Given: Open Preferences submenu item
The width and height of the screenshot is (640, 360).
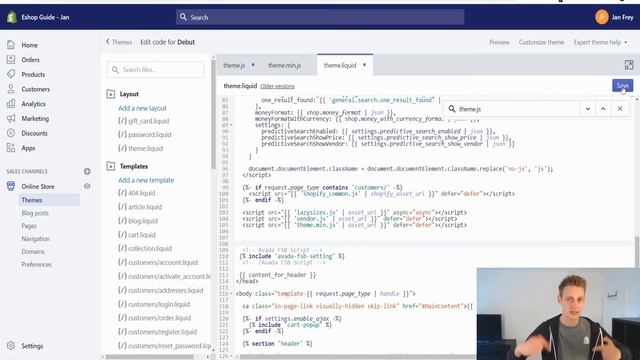Looking at the screenshot, I should coord(36,264).
